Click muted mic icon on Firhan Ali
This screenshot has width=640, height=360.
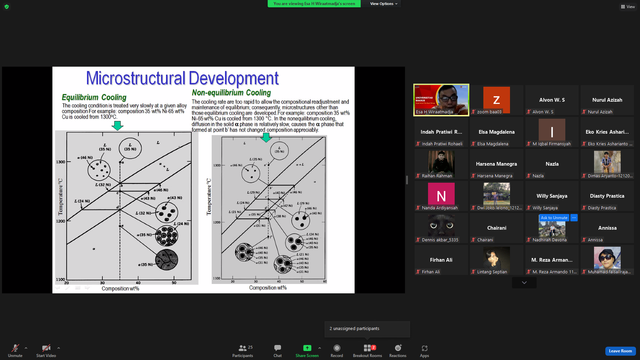tap(418, 272)
